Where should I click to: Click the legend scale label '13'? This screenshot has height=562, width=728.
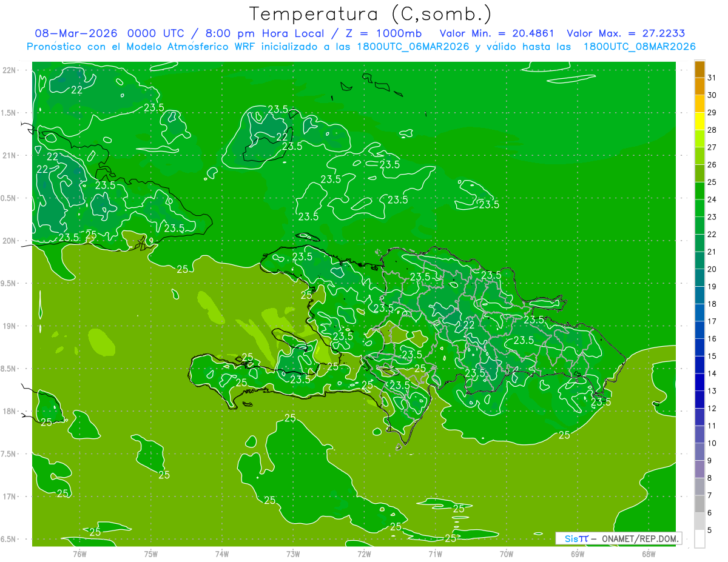712,391
